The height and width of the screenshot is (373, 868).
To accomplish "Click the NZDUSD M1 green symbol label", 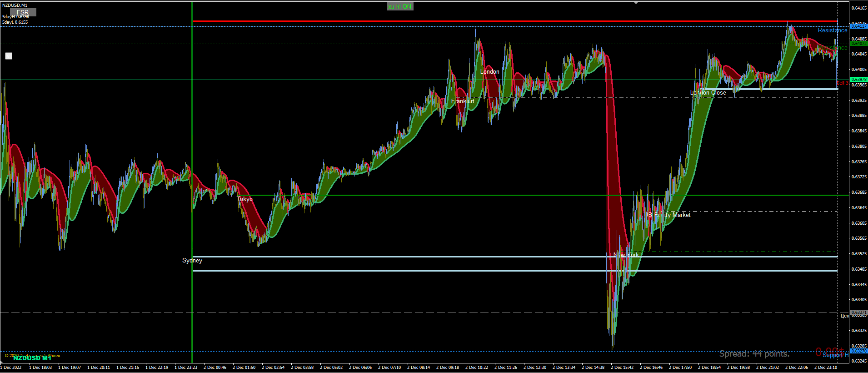I will click(x=32, y=358).
